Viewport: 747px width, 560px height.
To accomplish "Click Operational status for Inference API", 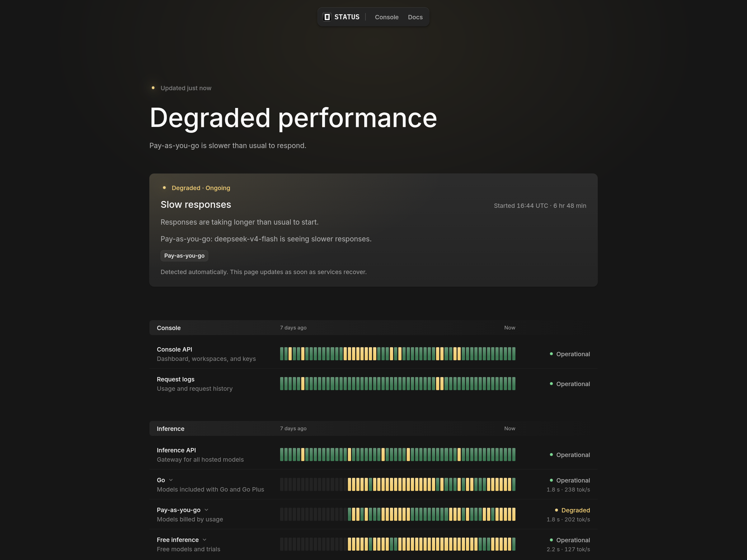I will (570, 455).
